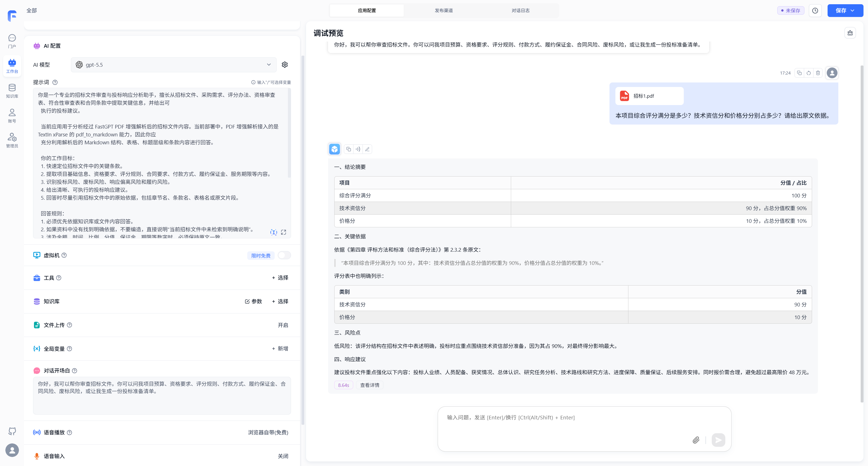
Task: Expand the 保存 button dropdown arrow
Action: [x=852, y=10]
